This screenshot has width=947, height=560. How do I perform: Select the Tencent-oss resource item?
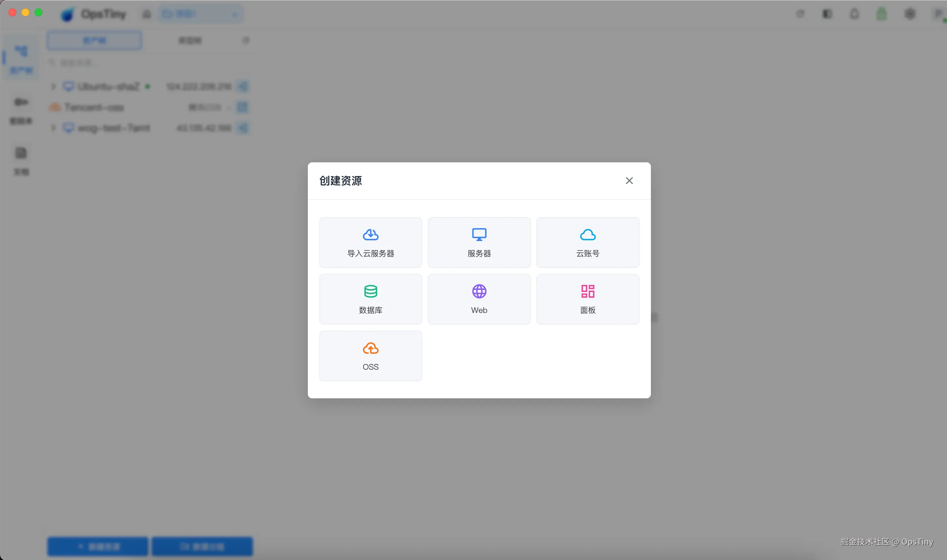[94, 108]
